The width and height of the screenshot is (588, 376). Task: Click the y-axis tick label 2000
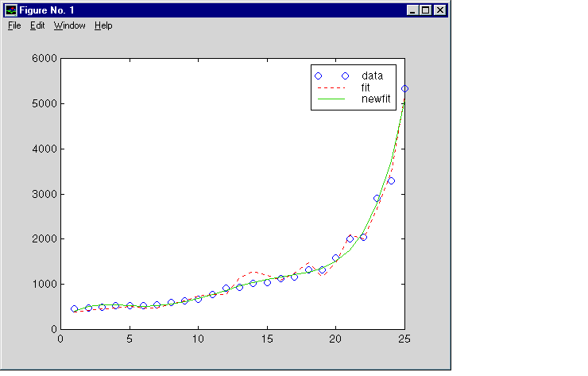click(44, 239)
